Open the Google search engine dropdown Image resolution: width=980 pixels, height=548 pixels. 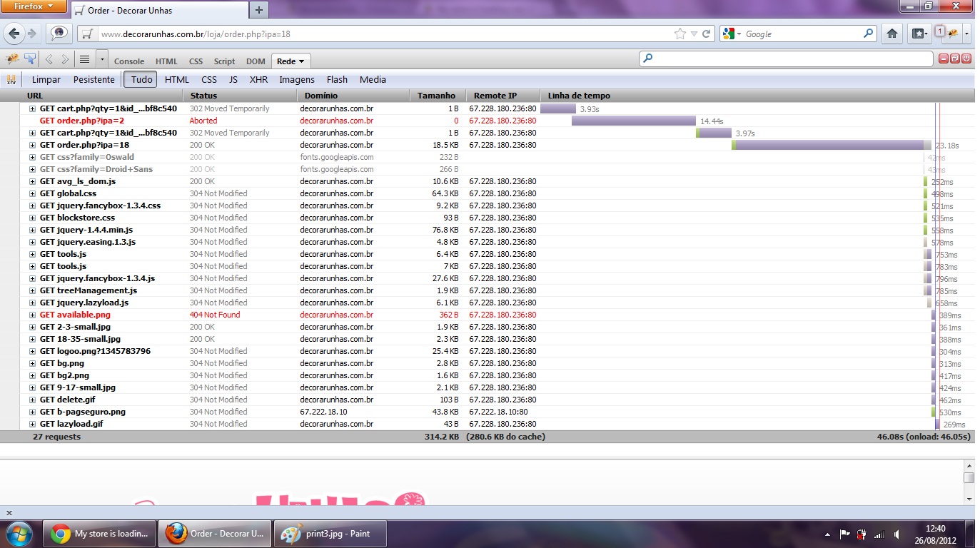(739, 34)
